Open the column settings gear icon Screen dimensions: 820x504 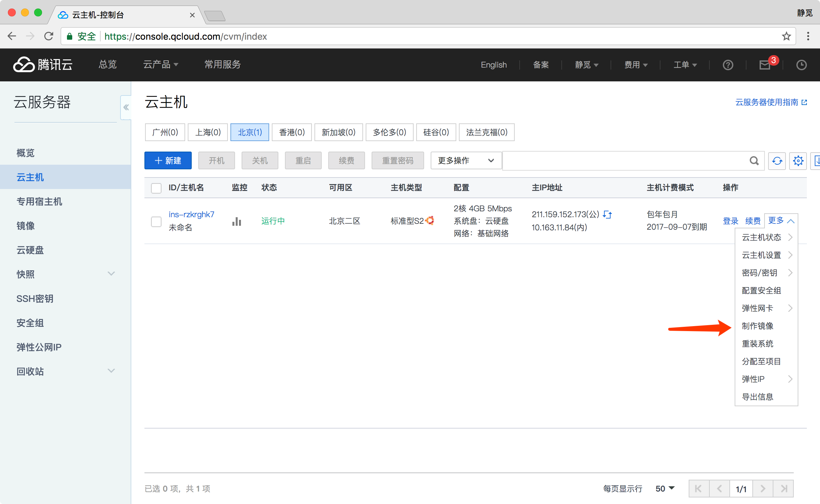798,161
